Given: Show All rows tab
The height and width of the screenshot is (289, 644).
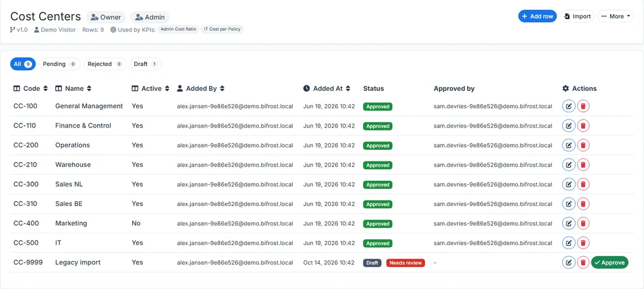Looking at the screenshot, I should coord(23,64).
